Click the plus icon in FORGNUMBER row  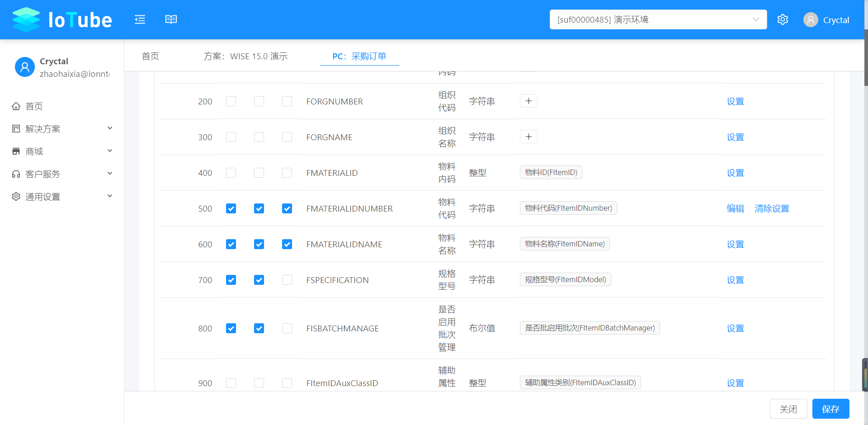click(x=528, y=101)
